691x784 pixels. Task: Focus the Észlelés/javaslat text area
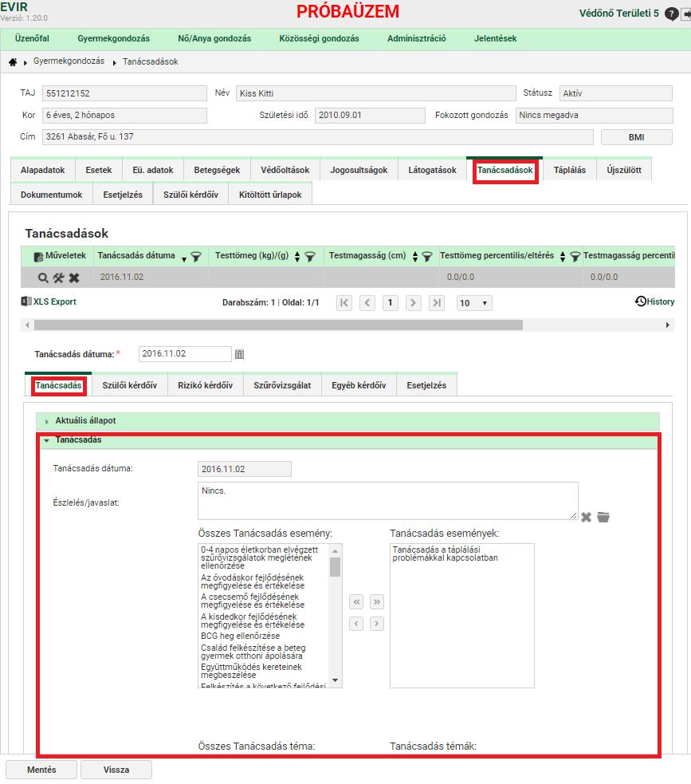387,501
